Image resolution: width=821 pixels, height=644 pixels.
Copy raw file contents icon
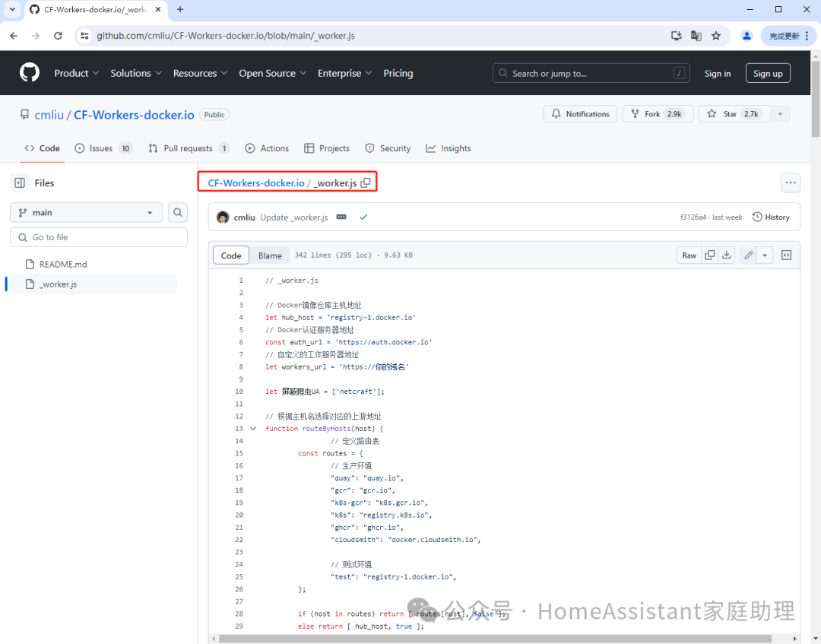tap(709, 255)
